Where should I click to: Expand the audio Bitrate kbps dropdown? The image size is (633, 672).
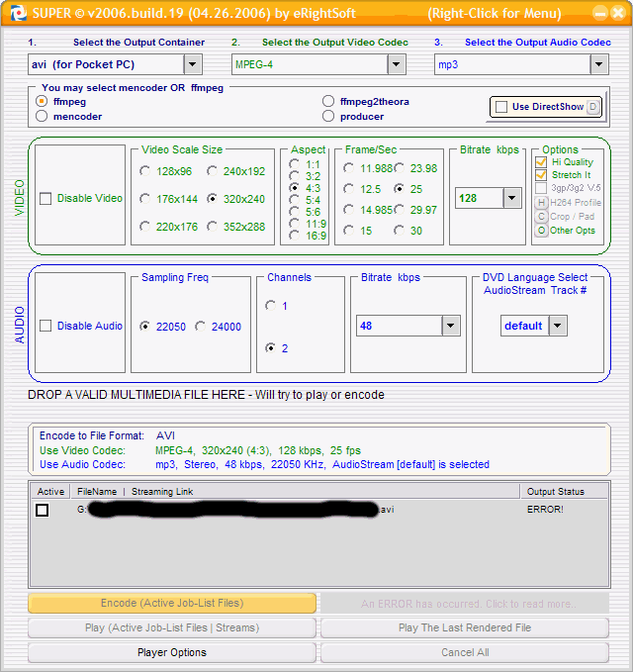(451, 326)
